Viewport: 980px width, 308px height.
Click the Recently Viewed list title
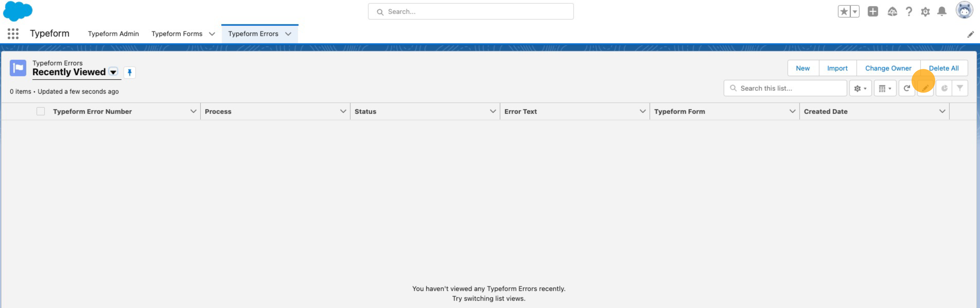69,72
